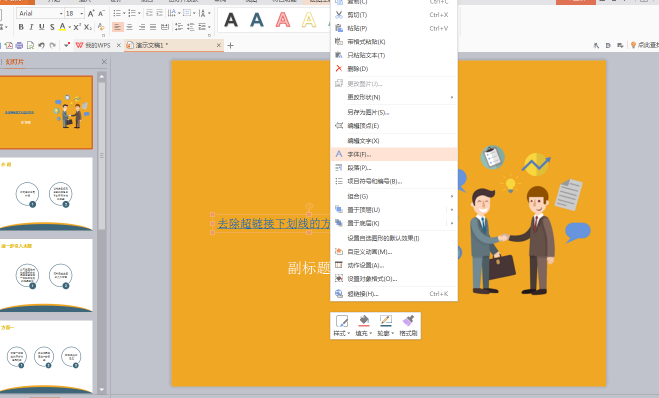
Task: Open the font size 18 dropdown
Action: (82, 13)
